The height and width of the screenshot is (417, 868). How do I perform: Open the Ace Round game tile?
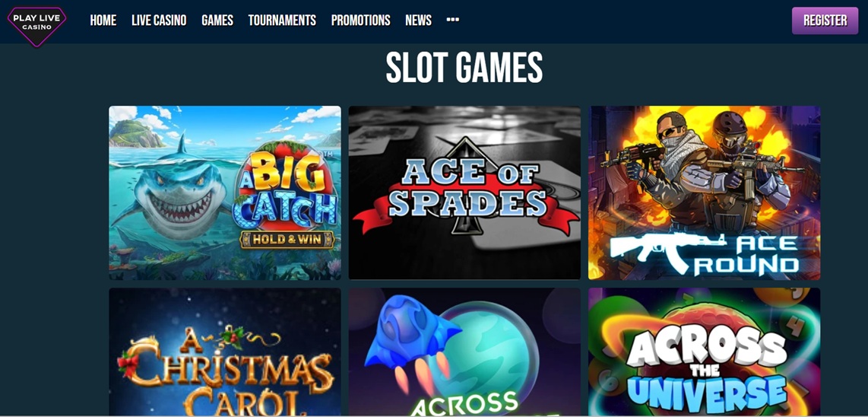[704, 193]
